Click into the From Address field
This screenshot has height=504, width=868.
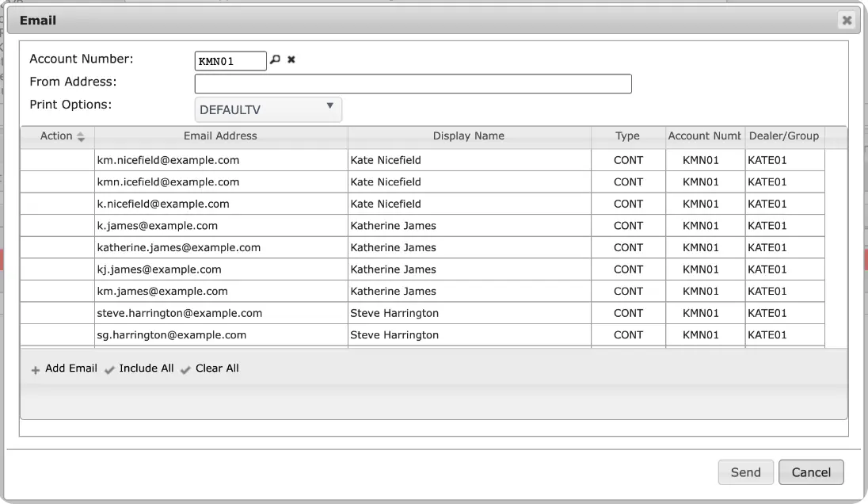[x=413, y=84]
